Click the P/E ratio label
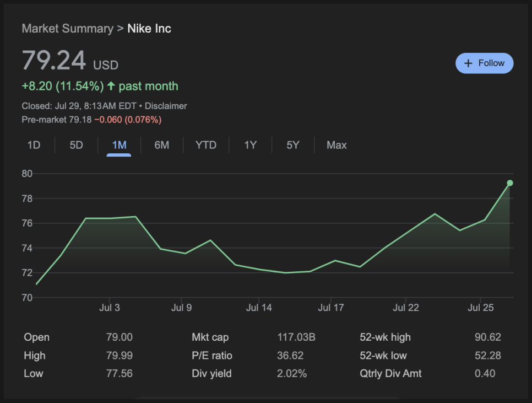Image resolution: width=532 pixels, height=403 pixels. (211, 356)
